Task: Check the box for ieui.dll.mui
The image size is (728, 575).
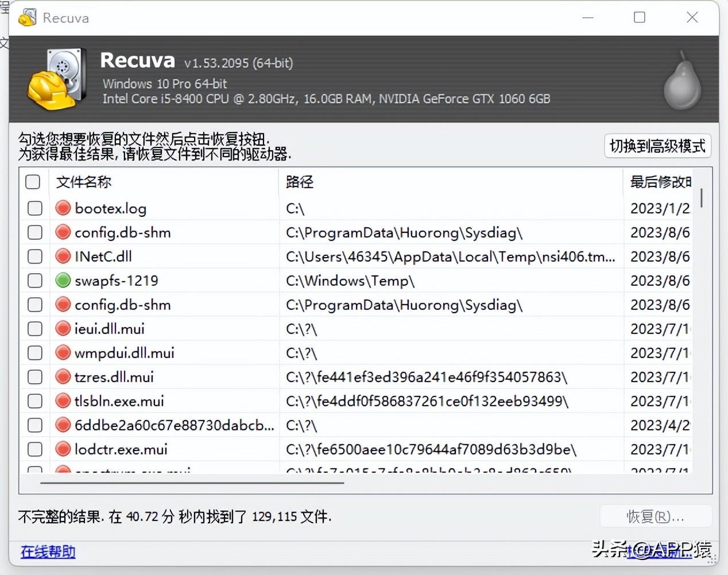Action: pos(35,328)
